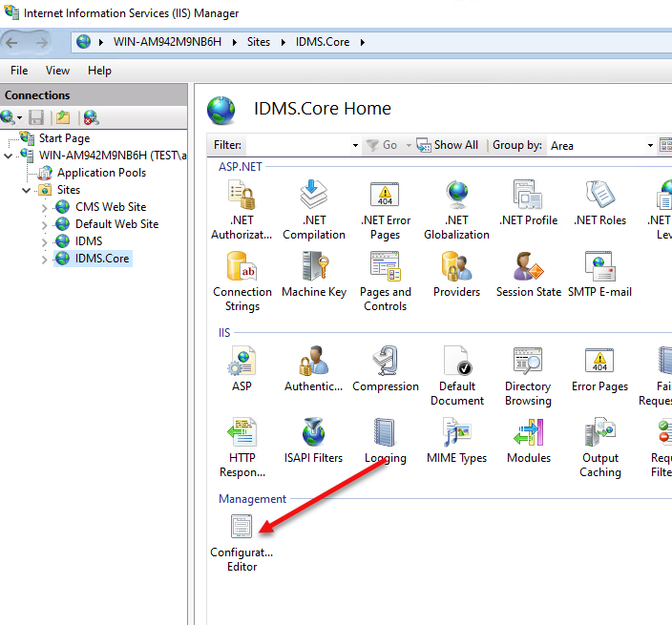The width and height of the screenshot is (672, 625).
Task: Collapse the Sites tree node
Action: [26, 190]
